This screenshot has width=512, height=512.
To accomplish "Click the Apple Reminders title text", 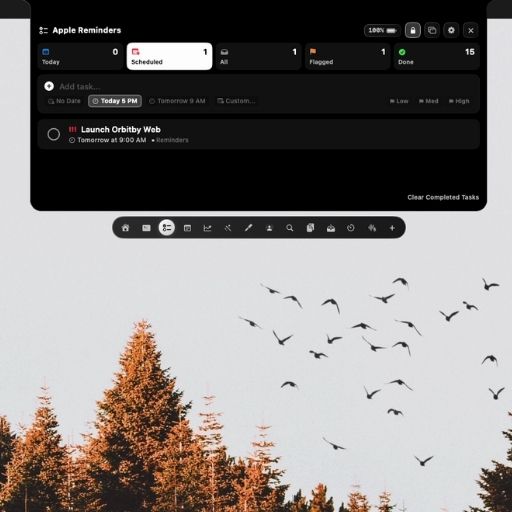I will tap(87, 30).
